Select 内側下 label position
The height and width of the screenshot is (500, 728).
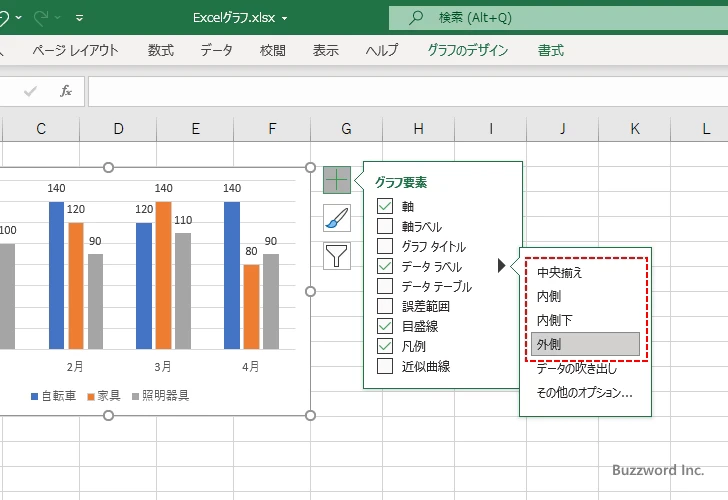click(x=585, y=320)
